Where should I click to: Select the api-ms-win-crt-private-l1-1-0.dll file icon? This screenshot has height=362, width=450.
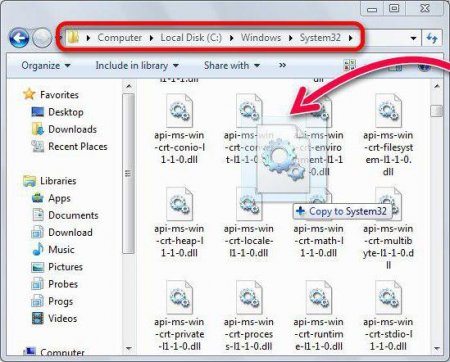[179, 297]
